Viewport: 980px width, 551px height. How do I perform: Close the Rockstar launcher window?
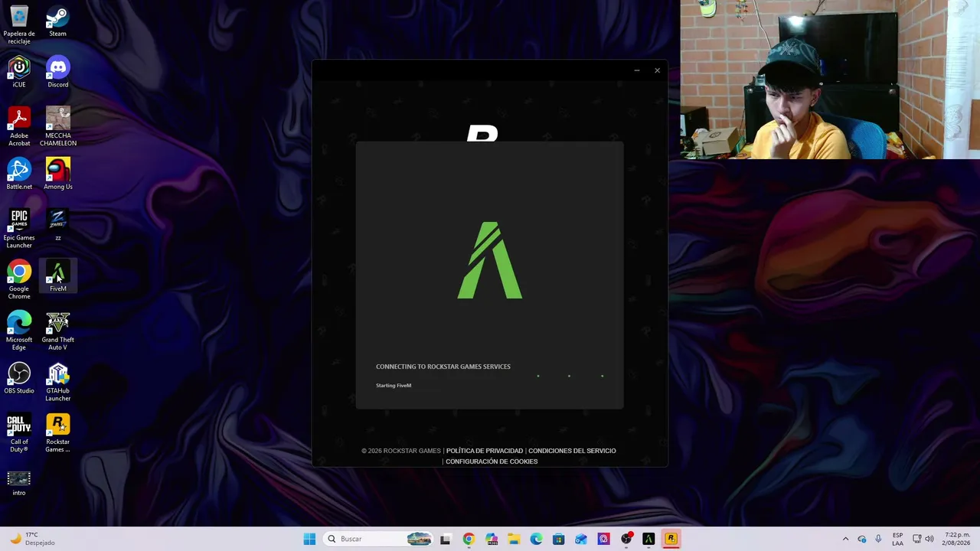[657, 70]
